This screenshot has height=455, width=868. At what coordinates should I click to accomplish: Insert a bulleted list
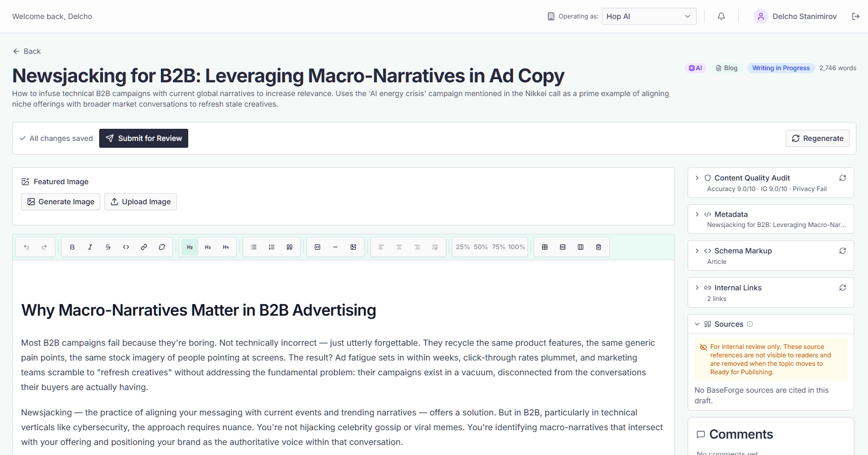(254, 247)
